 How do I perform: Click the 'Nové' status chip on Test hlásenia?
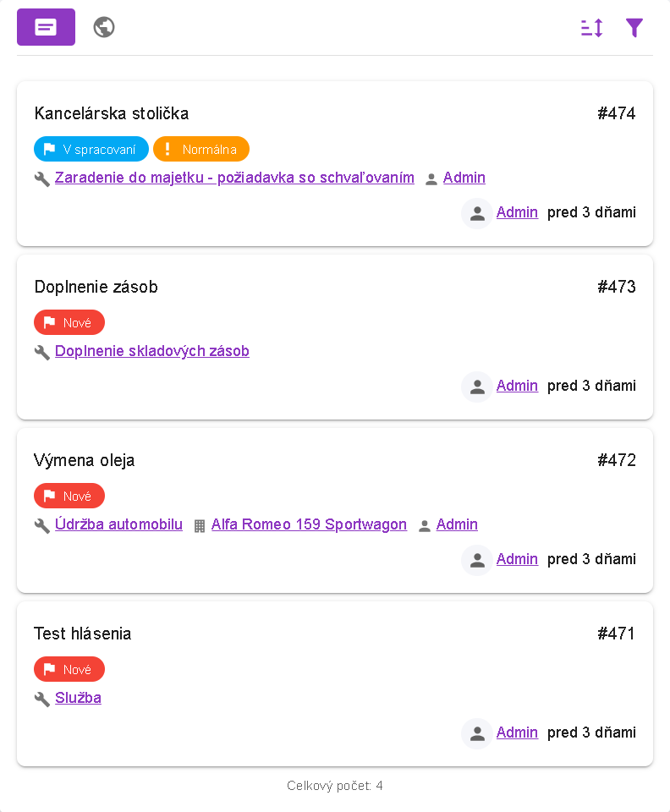pyautogui.click(x=69, y=669)
